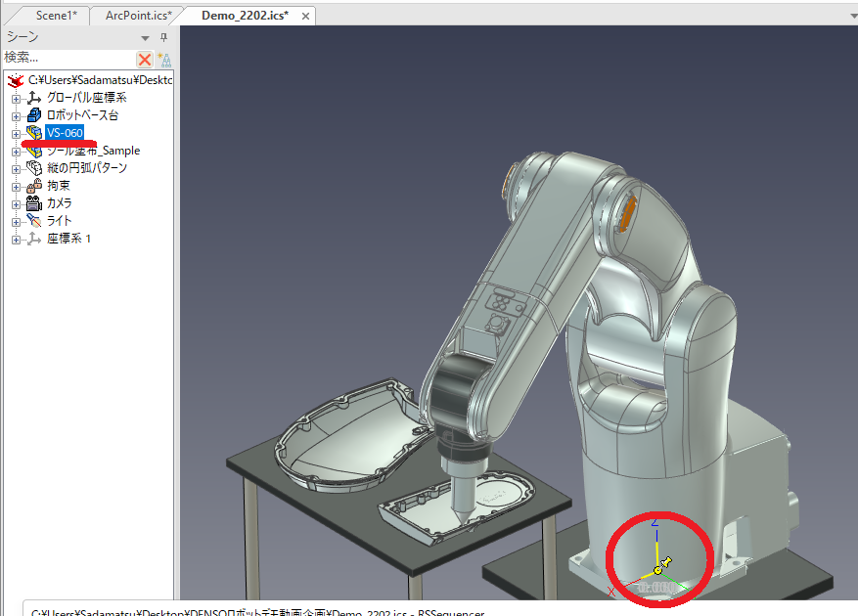Click the ロボットベース台 part icon

tap(34, 115)
